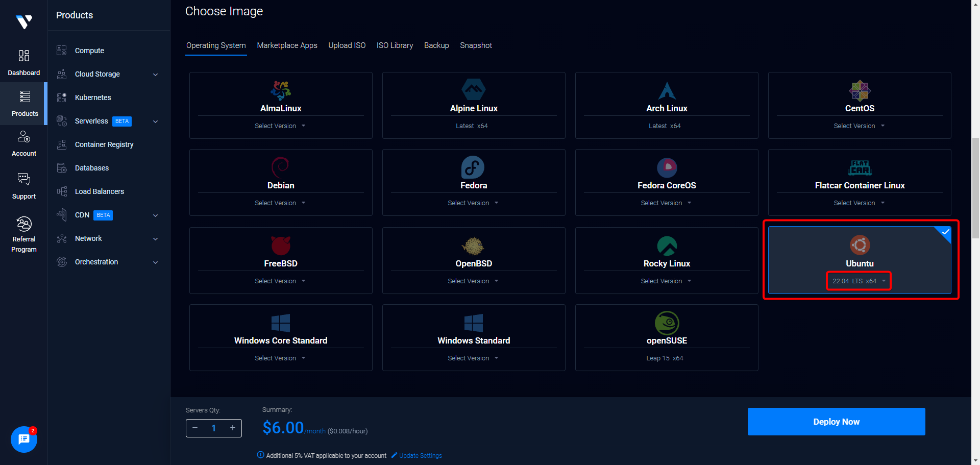
Task: Select the Fedora operating system logo
Action: click(x=473, y=167)
